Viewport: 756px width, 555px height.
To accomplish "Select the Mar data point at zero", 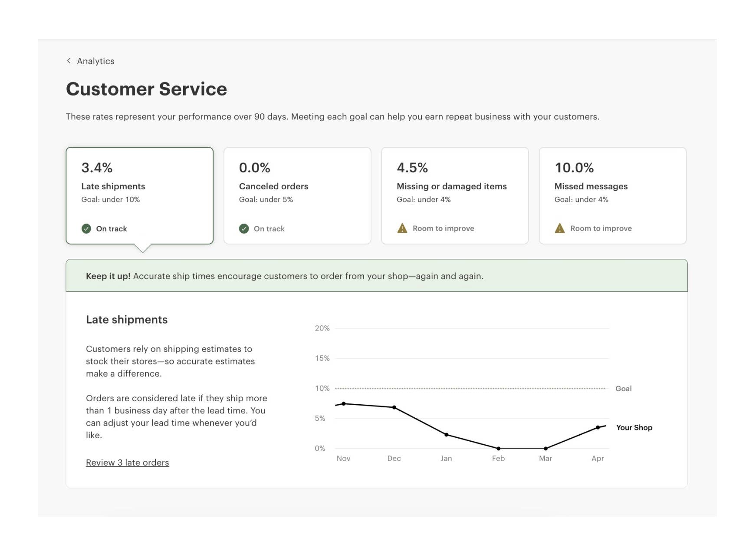I will (546, 448).
